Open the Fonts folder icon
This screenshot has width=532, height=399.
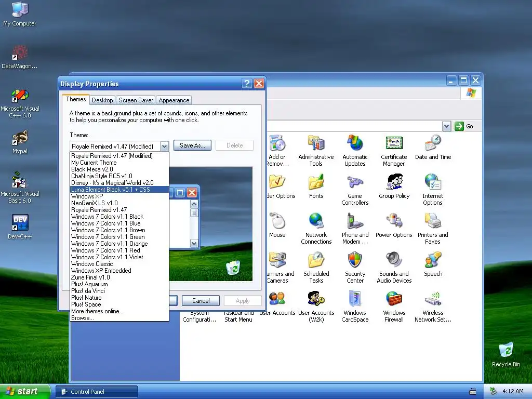click(316, 187)
